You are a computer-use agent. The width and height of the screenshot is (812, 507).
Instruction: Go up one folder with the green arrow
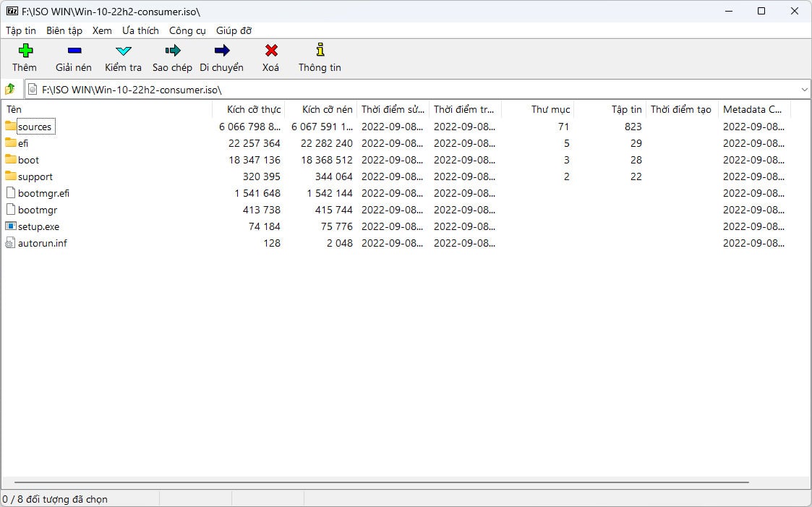click(10, 89)
